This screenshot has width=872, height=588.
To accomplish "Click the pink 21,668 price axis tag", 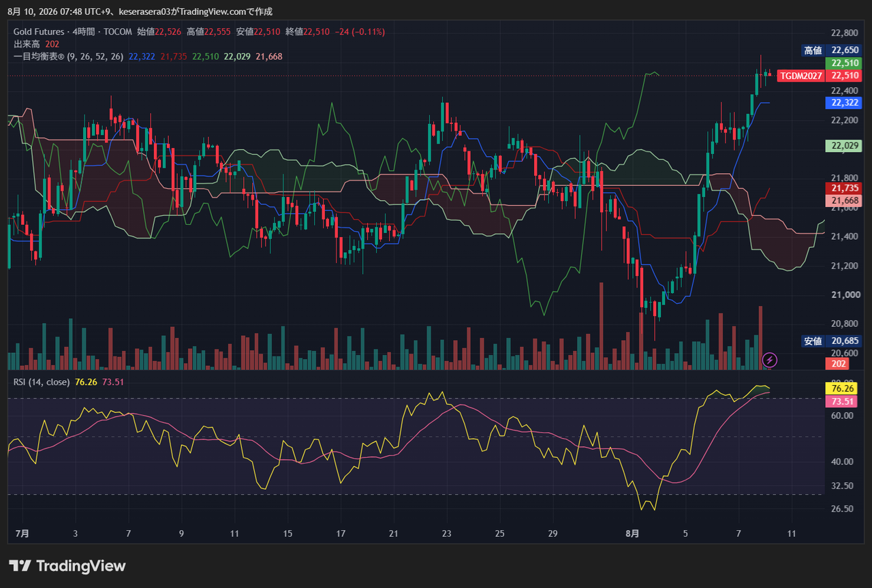I will tap(843, 200).
